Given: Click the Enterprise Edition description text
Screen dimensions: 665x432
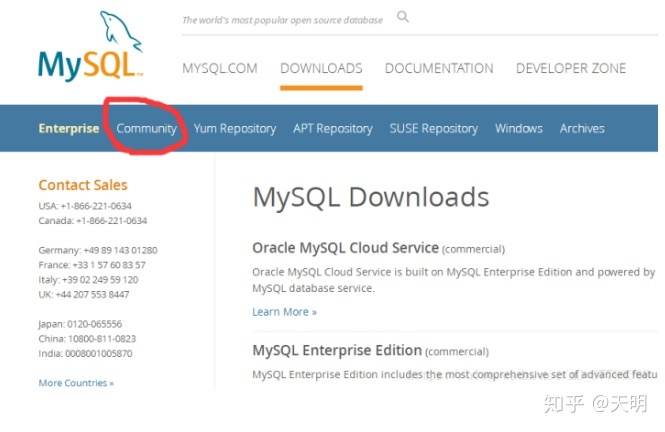Looking at the screenshot, I should [455, 375].
